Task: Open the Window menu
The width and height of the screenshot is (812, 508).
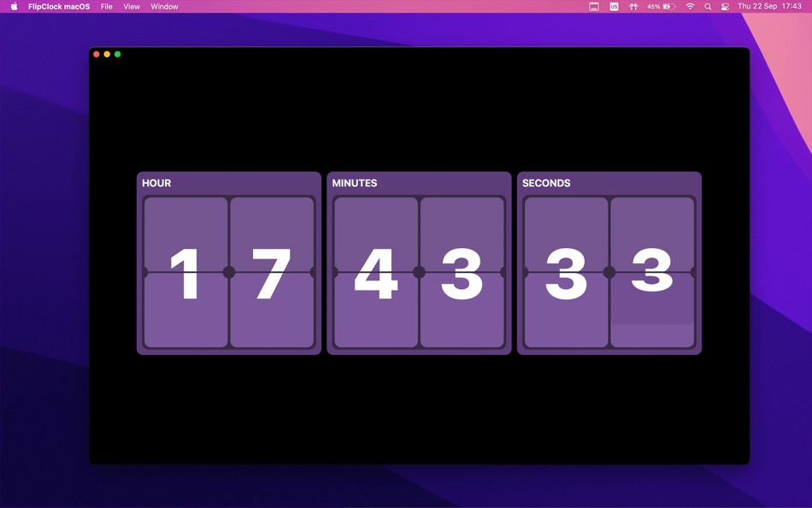Action: (x=164, y=6)
